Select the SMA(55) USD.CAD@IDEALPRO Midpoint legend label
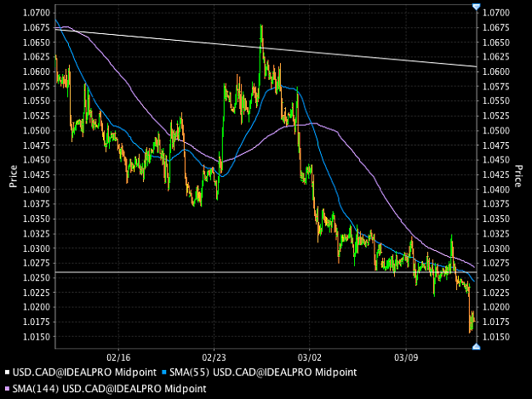The width and height of the screenshot is (532, 399). (x=263, y=373)
